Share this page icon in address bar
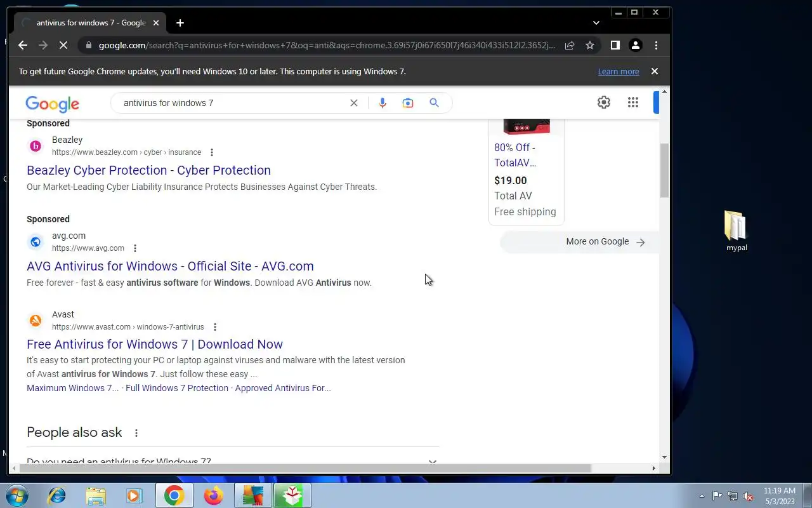This screenshot has width=812, height=508. (570, 45)
